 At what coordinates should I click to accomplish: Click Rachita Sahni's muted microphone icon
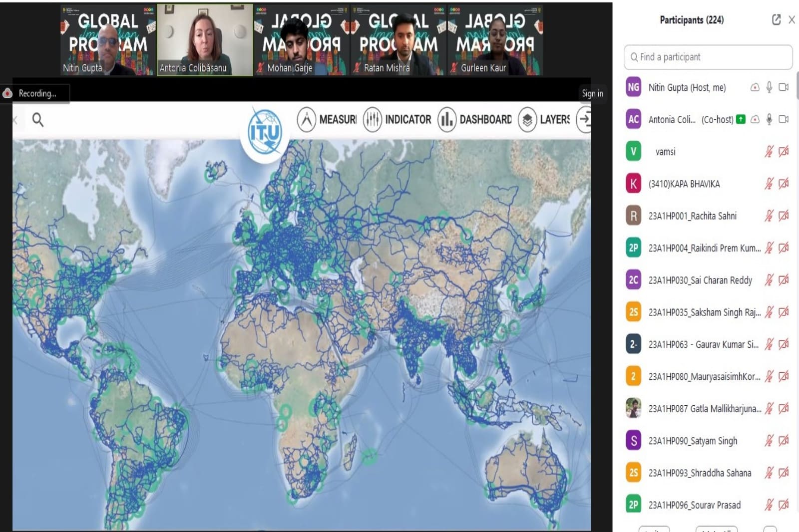[769, 216]
